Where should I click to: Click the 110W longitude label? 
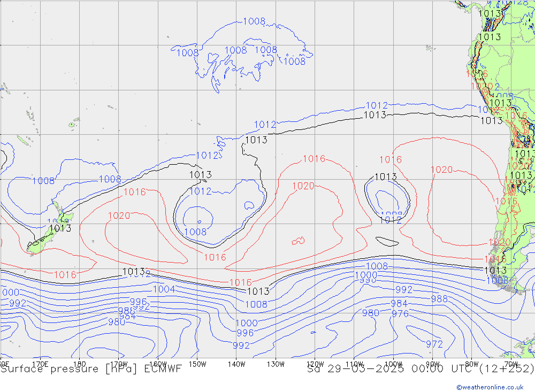(x=354, y=364)
